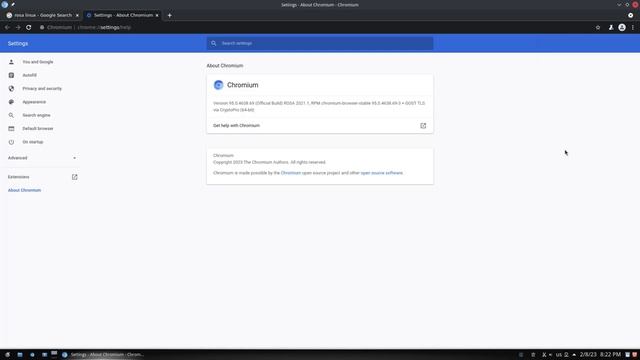
Task: Open the Chromium open source project link
Action: coord(291,173)
